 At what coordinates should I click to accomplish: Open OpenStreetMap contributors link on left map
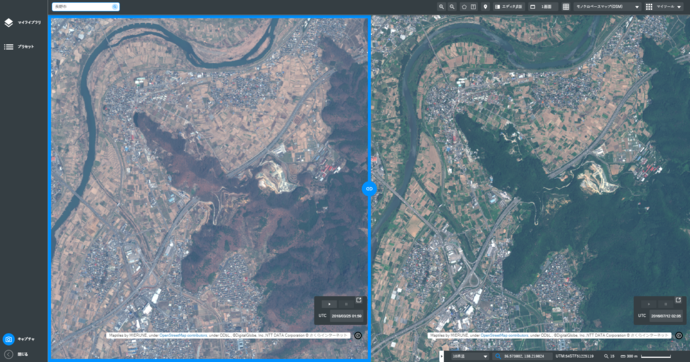[183, 335]
